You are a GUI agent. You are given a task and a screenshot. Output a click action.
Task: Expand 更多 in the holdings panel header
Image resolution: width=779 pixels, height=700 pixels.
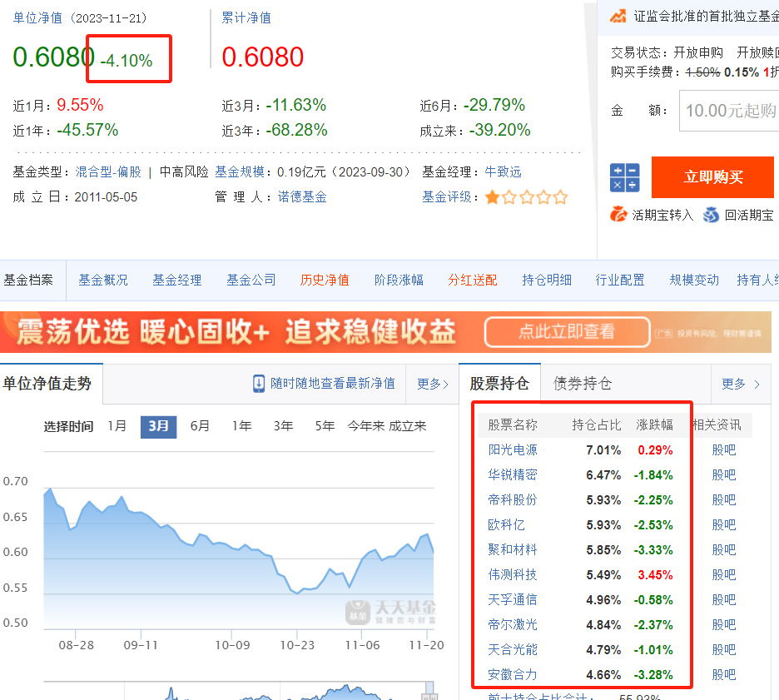740,384
